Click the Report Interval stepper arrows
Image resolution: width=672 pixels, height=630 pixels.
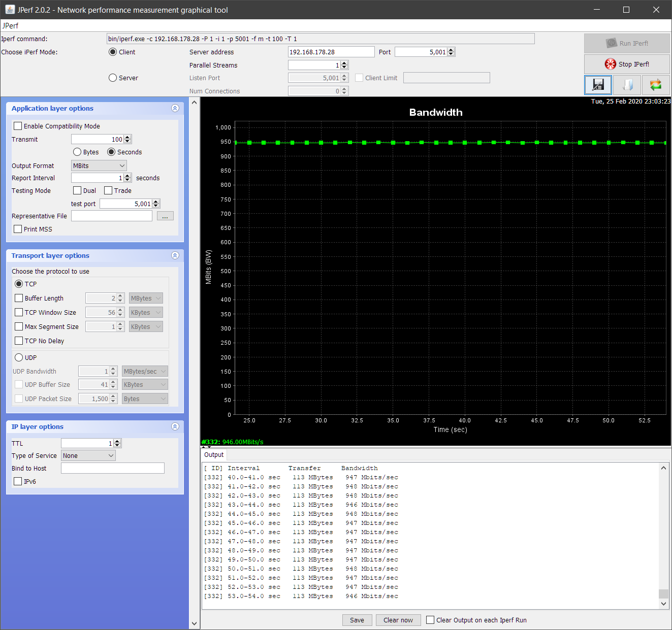[127, 178]
